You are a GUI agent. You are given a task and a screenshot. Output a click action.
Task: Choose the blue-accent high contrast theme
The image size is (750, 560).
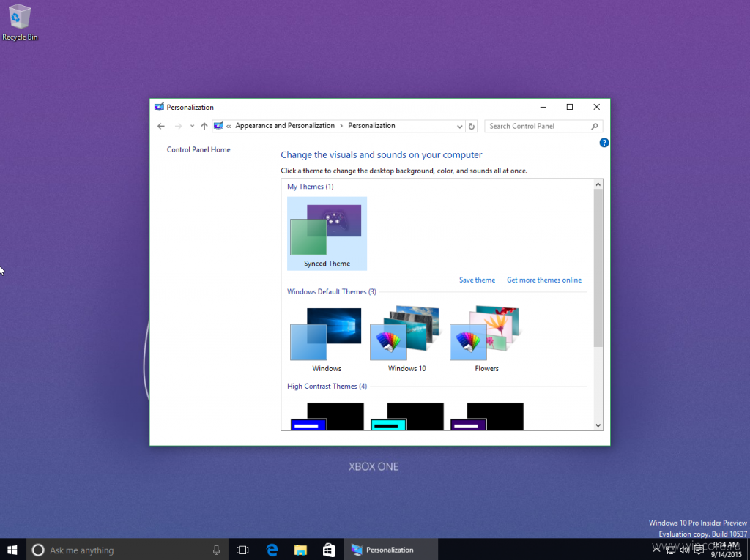tap(327, 416)
